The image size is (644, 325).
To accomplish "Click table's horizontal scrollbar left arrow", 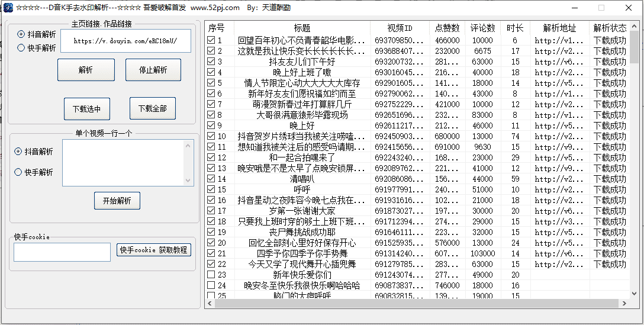I will click(210, 303).
